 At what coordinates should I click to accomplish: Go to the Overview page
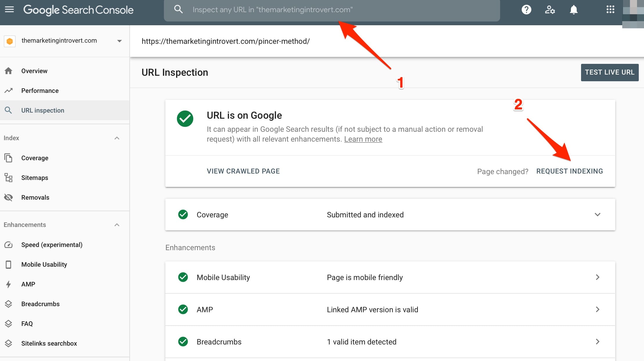[34, 71]
